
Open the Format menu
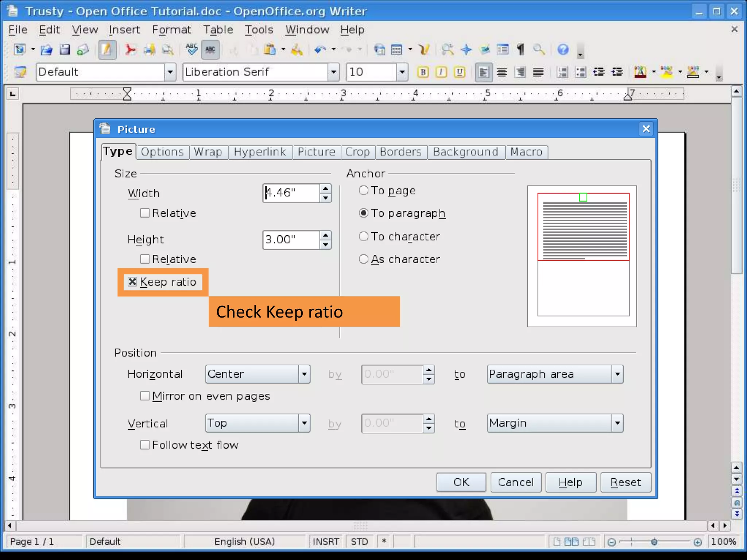point(171,30)
